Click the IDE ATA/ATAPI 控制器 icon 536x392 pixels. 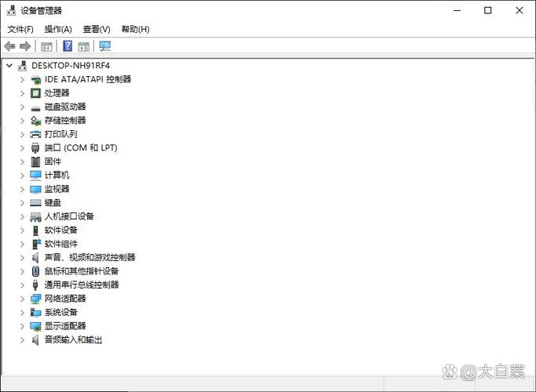pyautogui.click(x=35, y=80)
